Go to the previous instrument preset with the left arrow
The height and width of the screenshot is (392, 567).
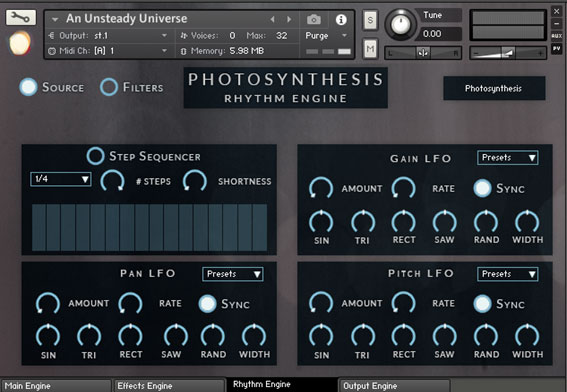[273, 19]
